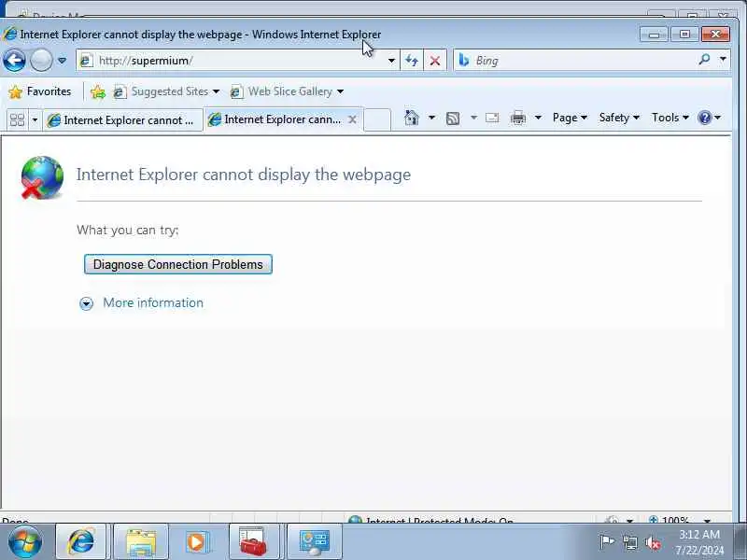
Task: Minimize the Internet Explorer window
Action: [x=655, y=35]
